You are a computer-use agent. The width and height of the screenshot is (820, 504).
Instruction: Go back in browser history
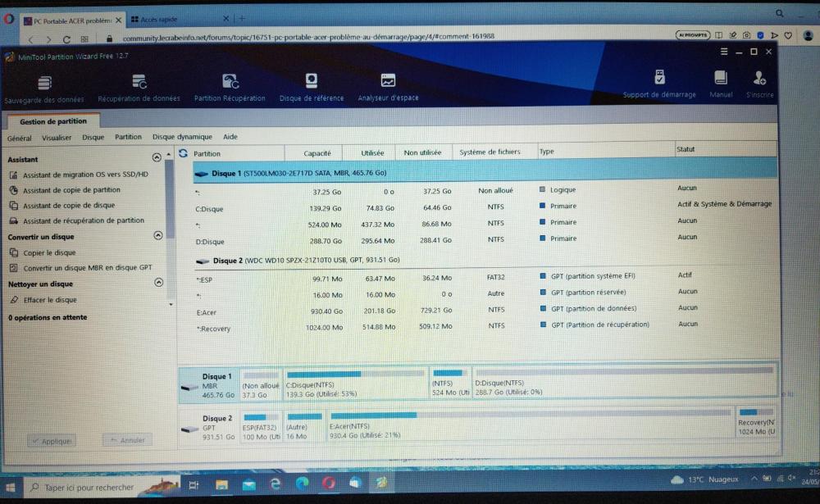30,39
